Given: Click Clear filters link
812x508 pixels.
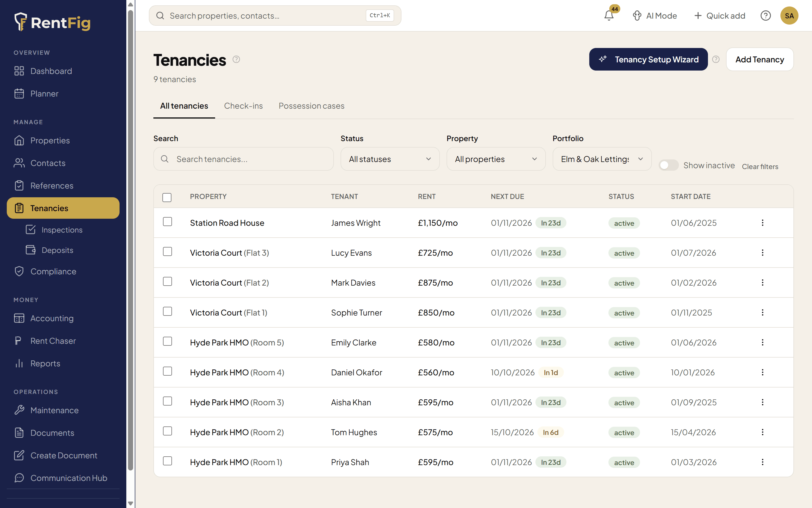Looking at the screenshot, I should click(x=760, y=166).
